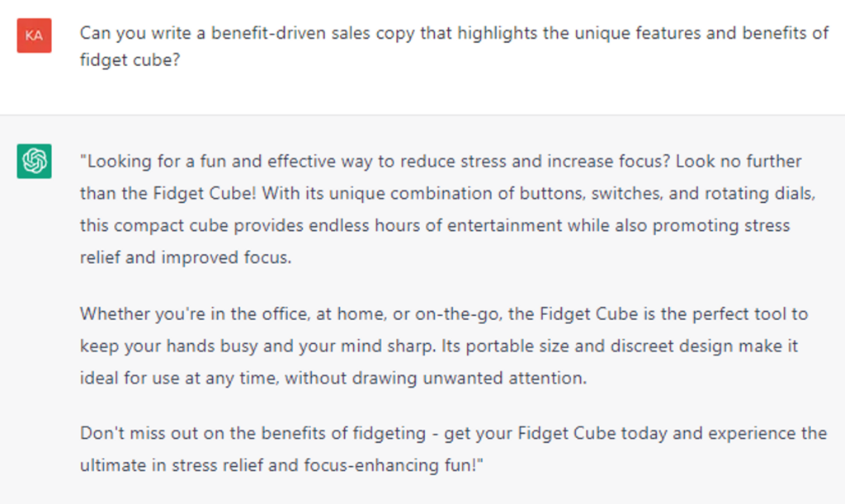Click the line starting "this compact cube provides"
Image resolution: width=845 pixels, height=504 pixels.
(x=434, y=225)
